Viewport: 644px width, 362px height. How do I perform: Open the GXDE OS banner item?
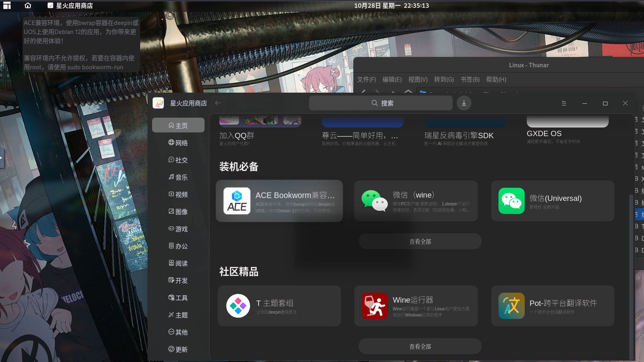click(x=568, y=130)
